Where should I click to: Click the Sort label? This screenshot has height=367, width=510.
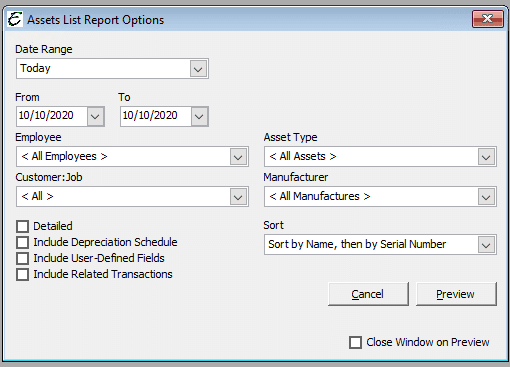click(x=273, y=225)
